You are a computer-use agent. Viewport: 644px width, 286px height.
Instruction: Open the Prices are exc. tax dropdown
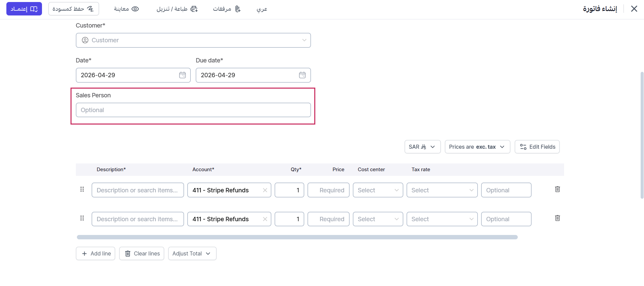coord(477,147)
